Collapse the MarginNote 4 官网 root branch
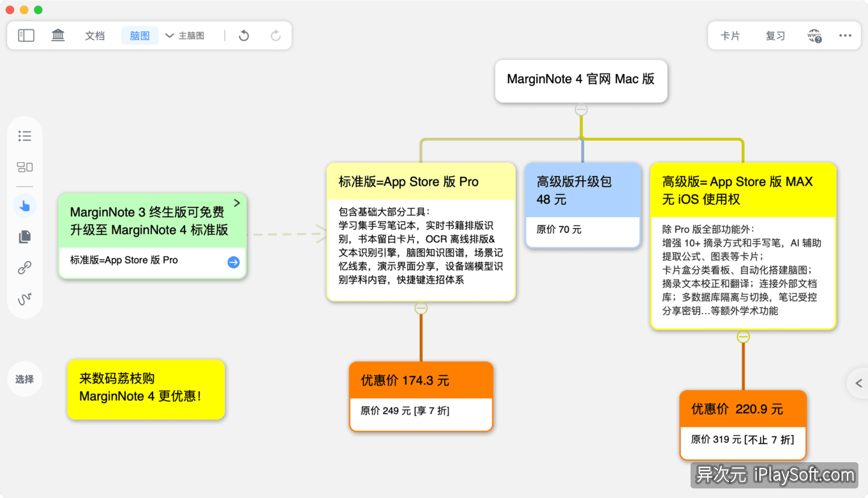 [581, 109]
